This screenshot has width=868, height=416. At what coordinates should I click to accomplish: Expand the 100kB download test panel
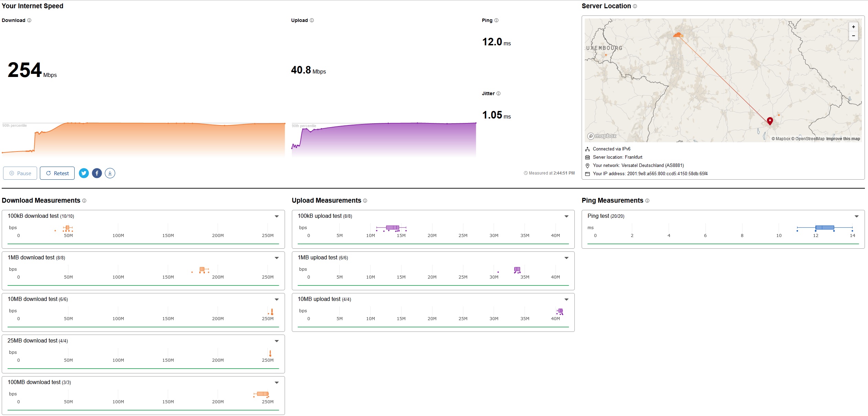[277, 216]
